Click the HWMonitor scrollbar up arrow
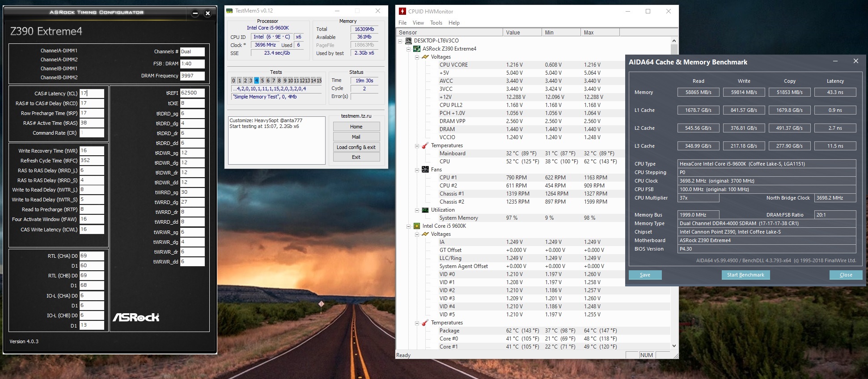The image size is (868, 379). click(674, 41)
